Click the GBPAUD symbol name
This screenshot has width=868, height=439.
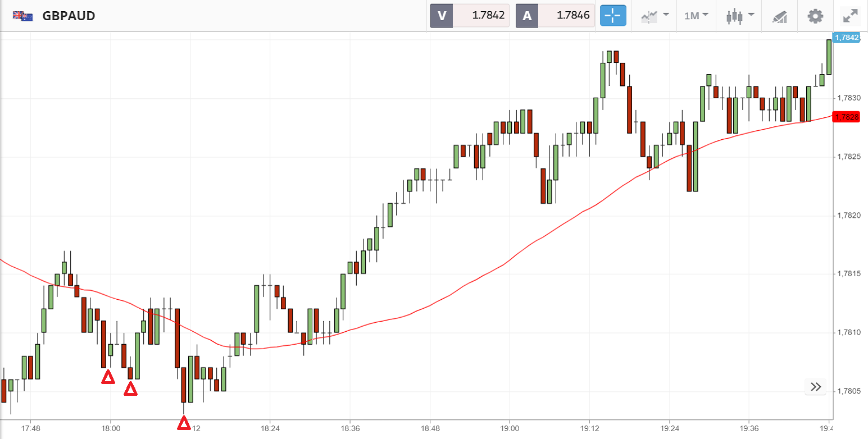coord(69,16)
